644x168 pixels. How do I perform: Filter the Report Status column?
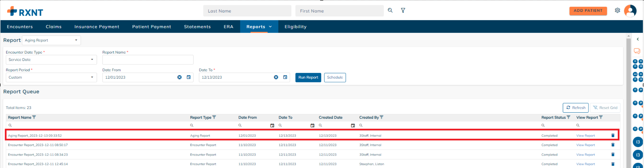click(x=569, y=117)
